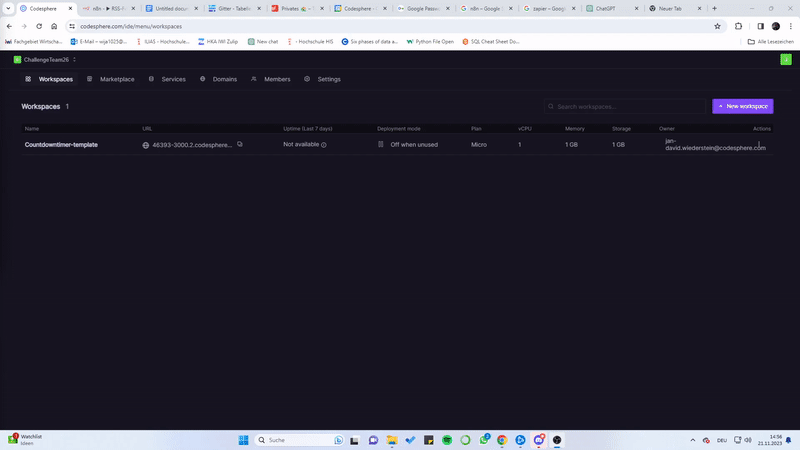Click the green user avatar at top right
Image resolution: width=800 pixels, height=450 pixels.
pos(785,60)
